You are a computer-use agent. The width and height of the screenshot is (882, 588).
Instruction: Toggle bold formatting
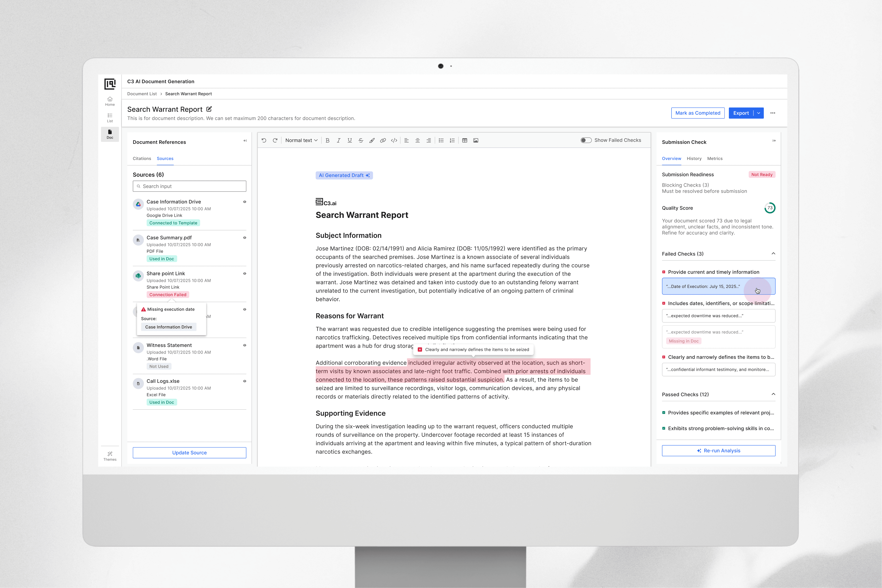[x=327, y=140]
